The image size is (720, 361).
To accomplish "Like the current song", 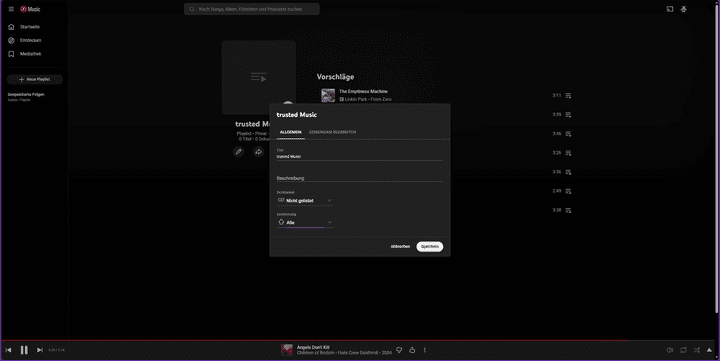I will [412, 350].
